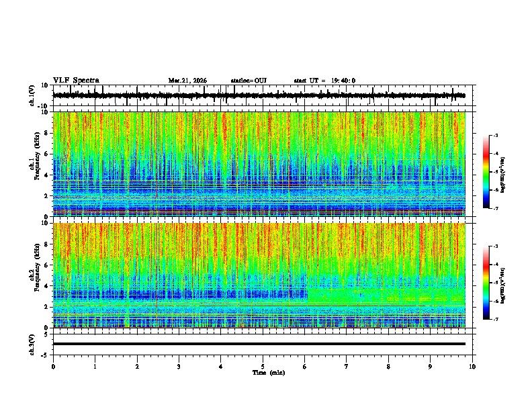532x411 pixels.
Task: Click the ch.2 frequency spectrogram panel
Action: [264, 275]
